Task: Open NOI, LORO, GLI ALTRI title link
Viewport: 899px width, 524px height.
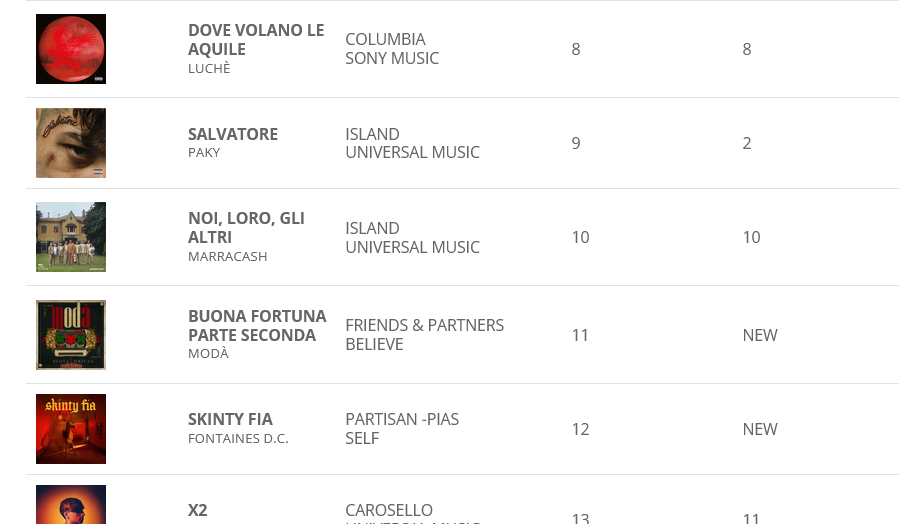Action: [247, 228]
